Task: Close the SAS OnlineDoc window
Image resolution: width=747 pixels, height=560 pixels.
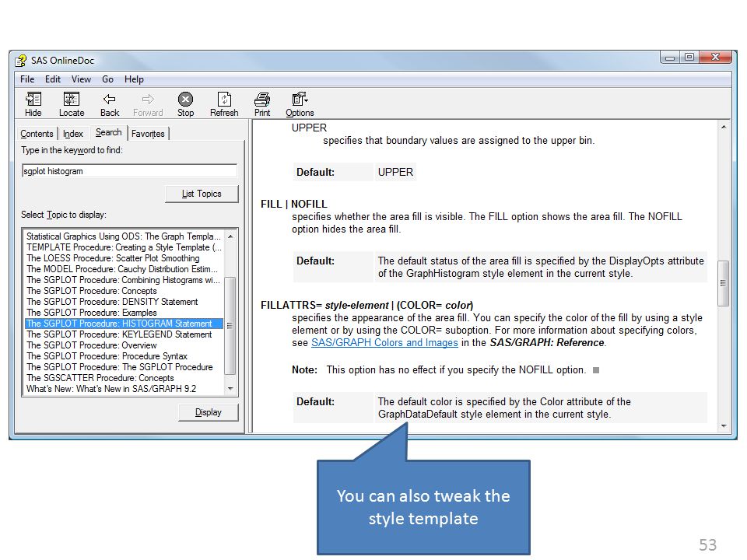Action: pos(715,58)
